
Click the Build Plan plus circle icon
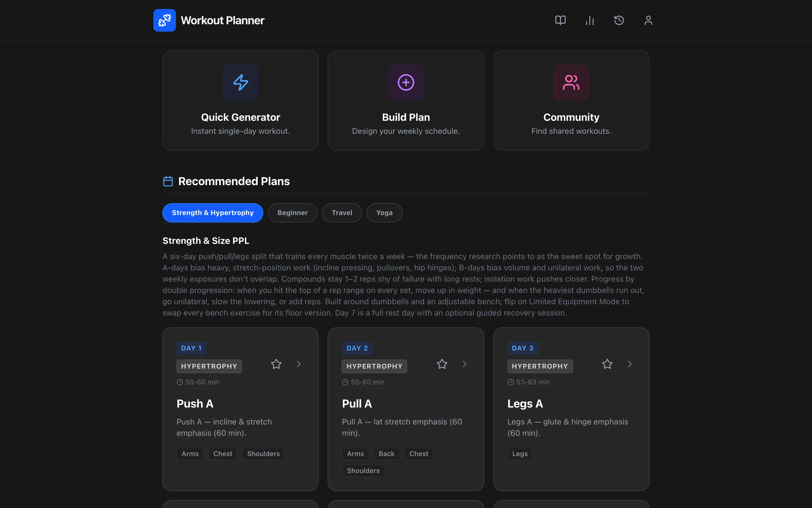[406, 82]
